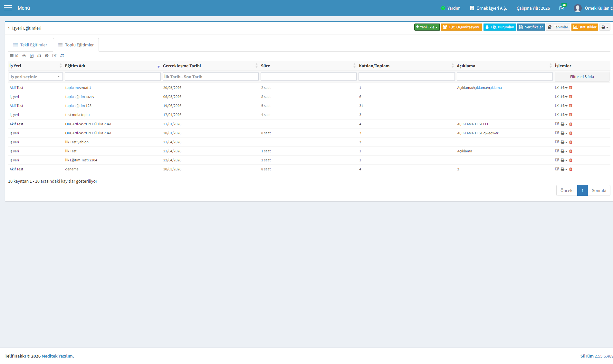Switch to the Tekli Eğitimler tab
Viewport: 613px width, 364px height.
(x=30, y=45)
